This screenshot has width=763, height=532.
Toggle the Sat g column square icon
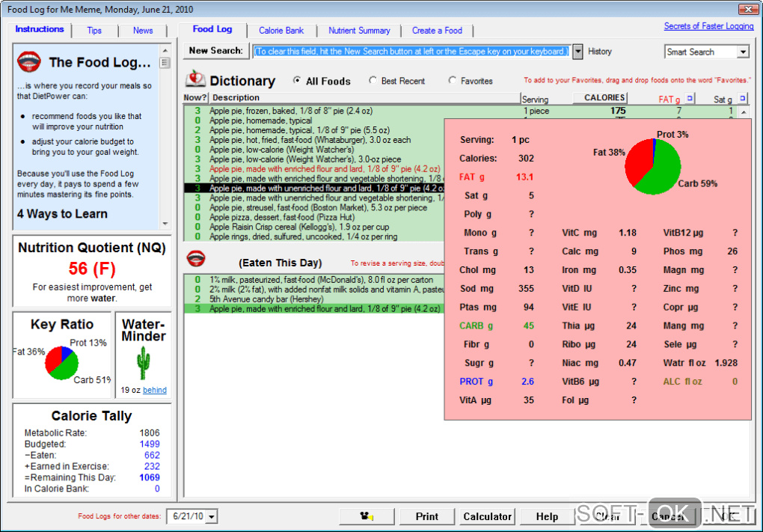[x=742, y=98]
